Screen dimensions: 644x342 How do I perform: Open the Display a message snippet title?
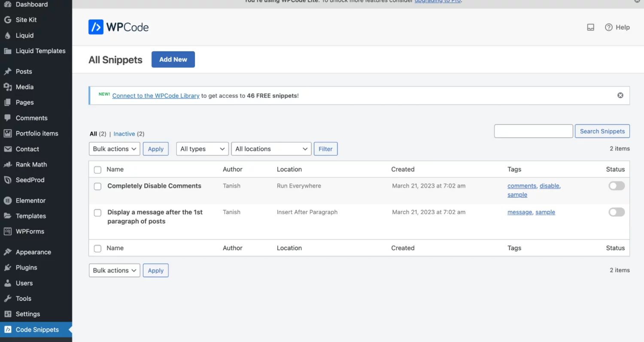[155, 217]
